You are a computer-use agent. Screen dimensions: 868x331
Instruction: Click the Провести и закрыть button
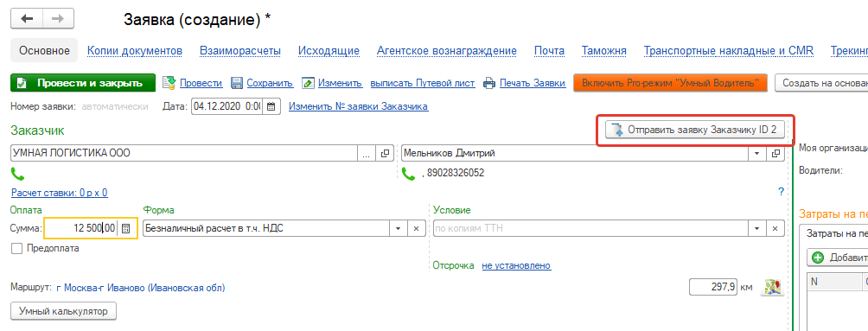click(83, 83)
